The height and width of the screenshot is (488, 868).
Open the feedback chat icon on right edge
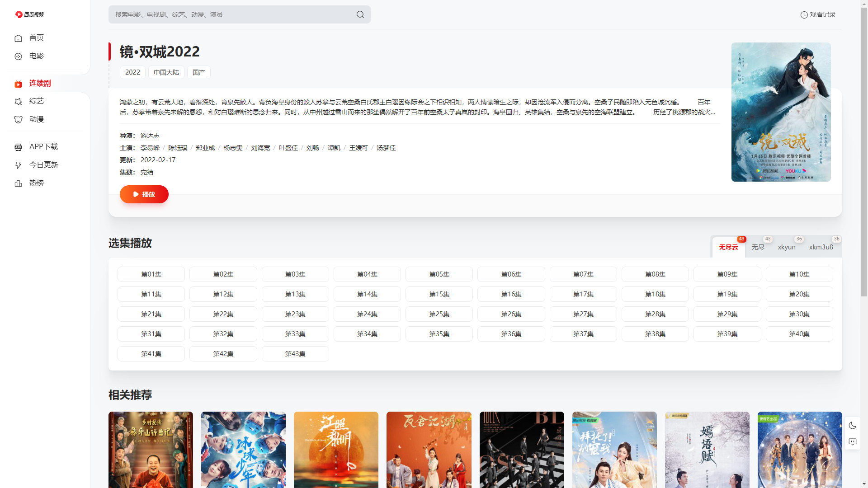[x=853, y=442]
